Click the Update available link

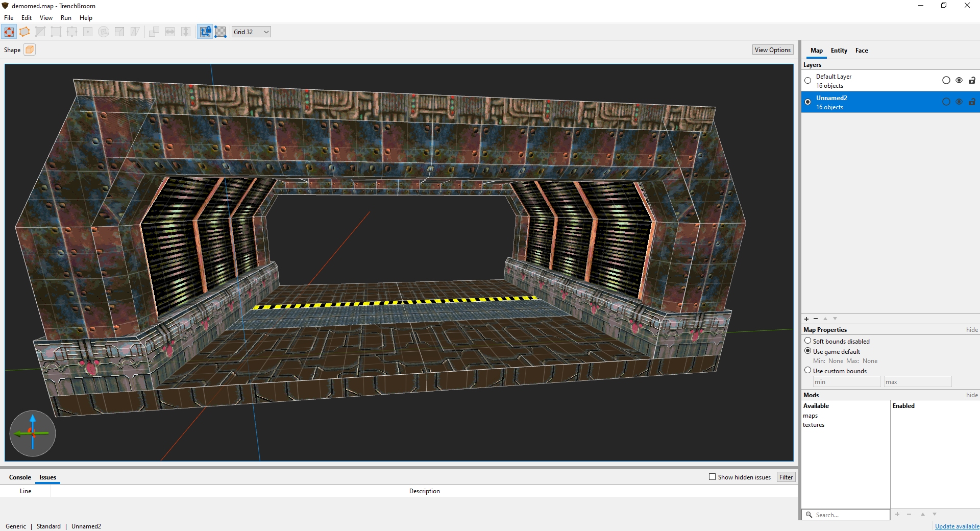coord(957,526)
